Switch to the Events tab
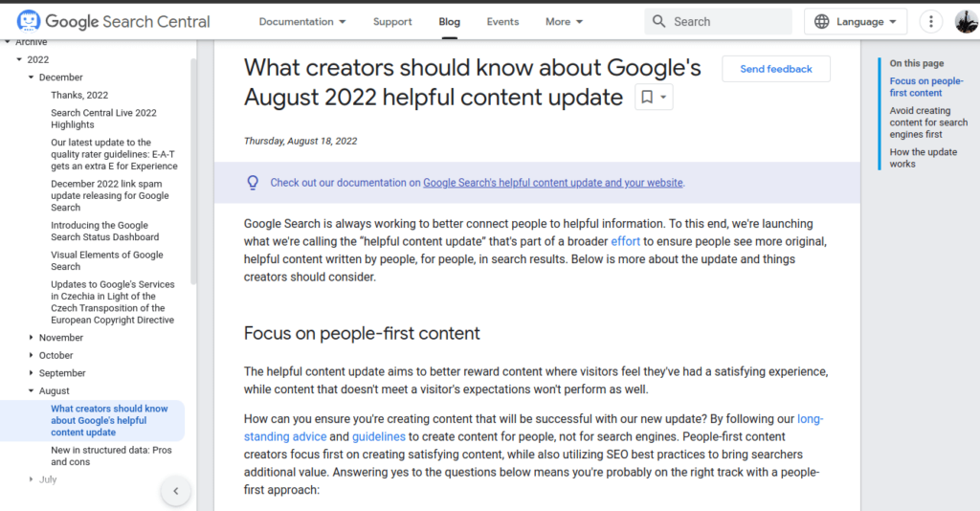Viewport: 980px width, 511px height. tap(502, 21)
